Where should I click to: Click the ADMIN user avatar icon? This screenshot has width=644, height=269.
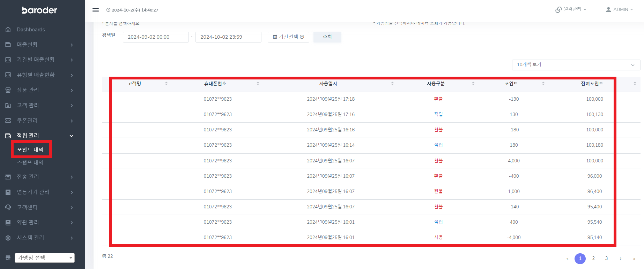608,9
